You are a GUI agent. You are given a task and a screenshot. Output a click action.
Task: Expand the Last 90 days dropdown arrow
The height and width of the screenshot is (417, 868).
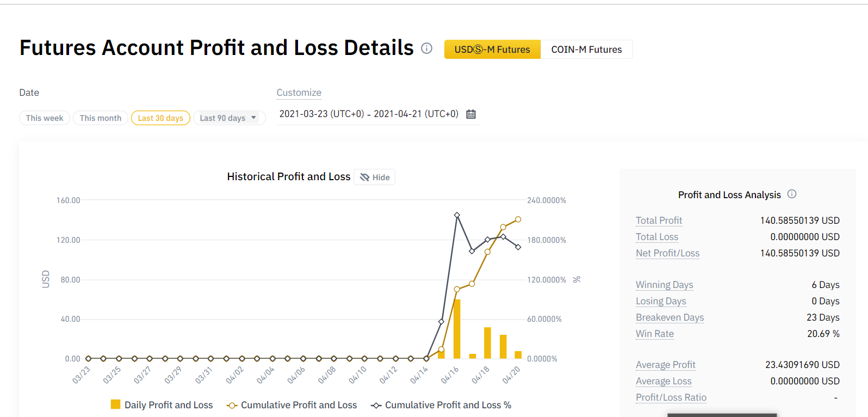254,118
